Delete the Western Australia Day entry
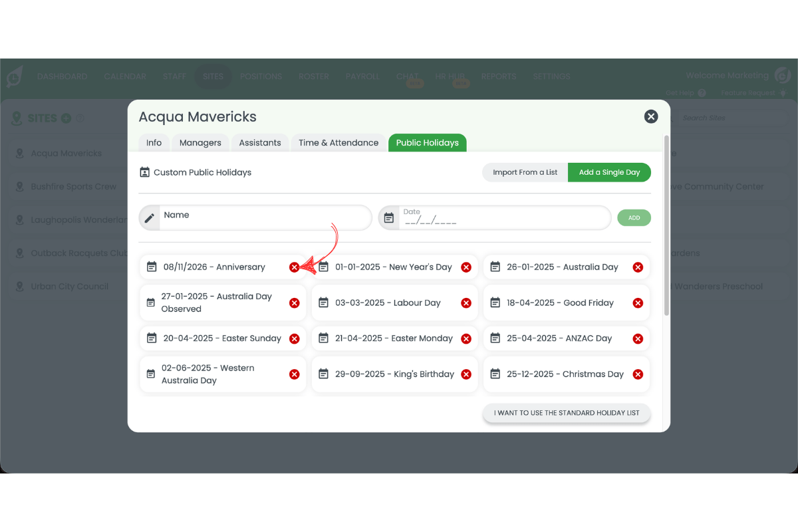Screen dimensions: 798x532 click(294, 374)
